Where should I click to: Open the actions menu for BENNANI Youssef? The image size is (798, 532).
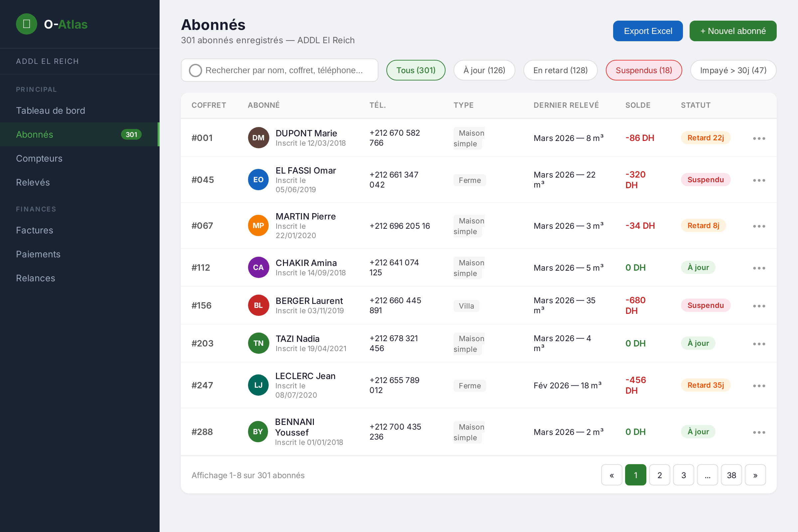pyautogui.click(x=759, y=432)
